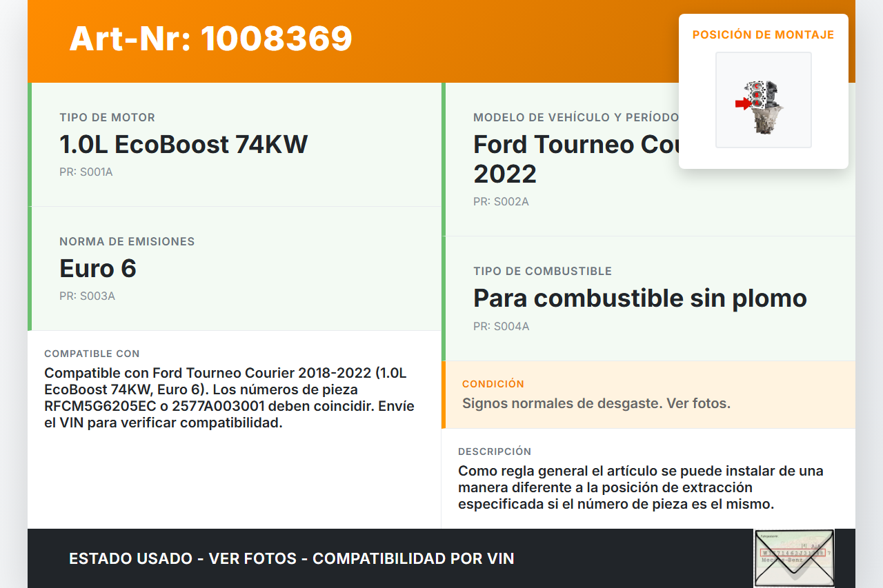Select the "Art-Nr: 1008369" heading
Screen dimensions: 883x588
point(211,39)
